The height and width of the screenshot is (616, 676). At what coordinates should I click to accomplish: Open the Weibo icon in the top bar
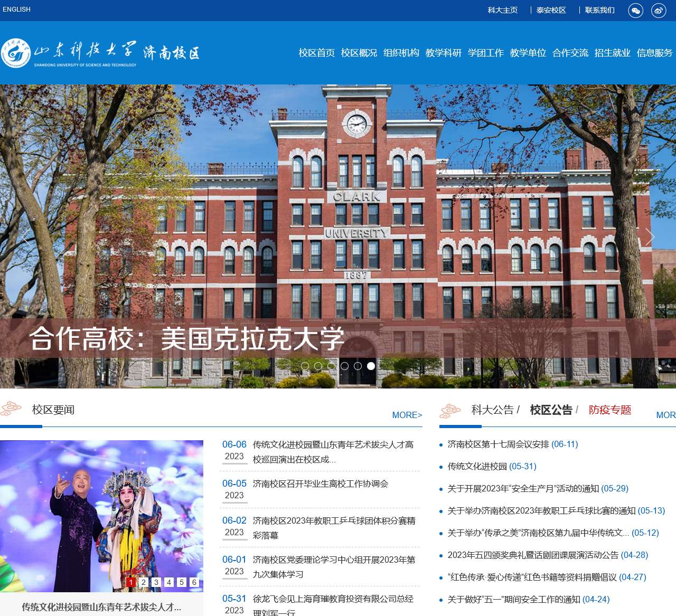pyautogui.click(x=659, y=11)
